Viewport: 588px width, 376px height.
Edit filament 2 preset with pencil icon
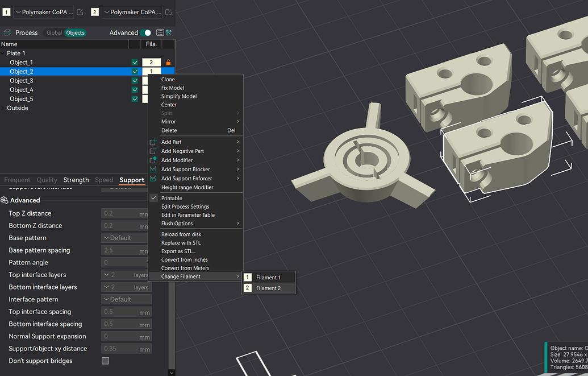point(168,12)
